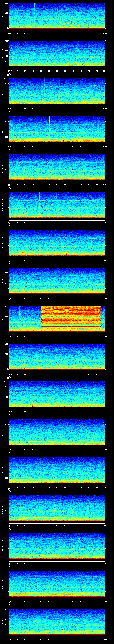
Task: Click the 22:00 end time label
Action: coord(105,298)
